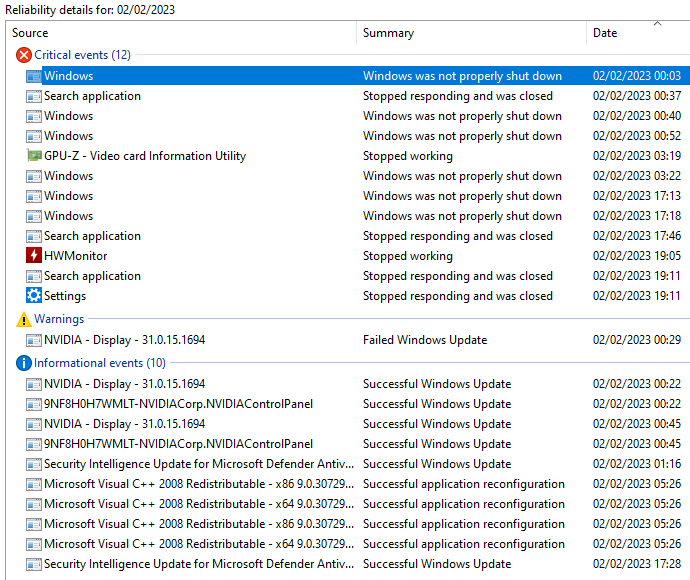Click date 02/02/2023 19:05 cell
The image size is (690, 580).
[637, 256]
